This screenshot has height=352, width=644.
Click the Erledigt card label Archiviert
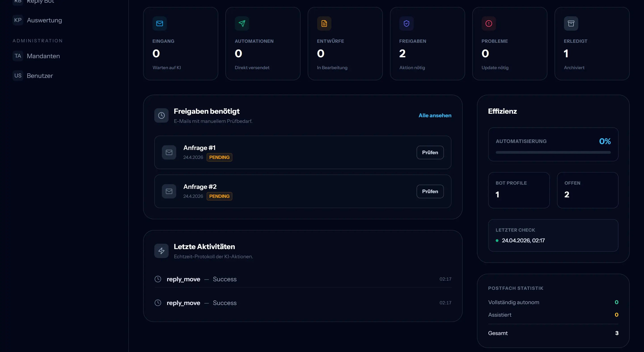pyautogui.click(x=574, y=68)
